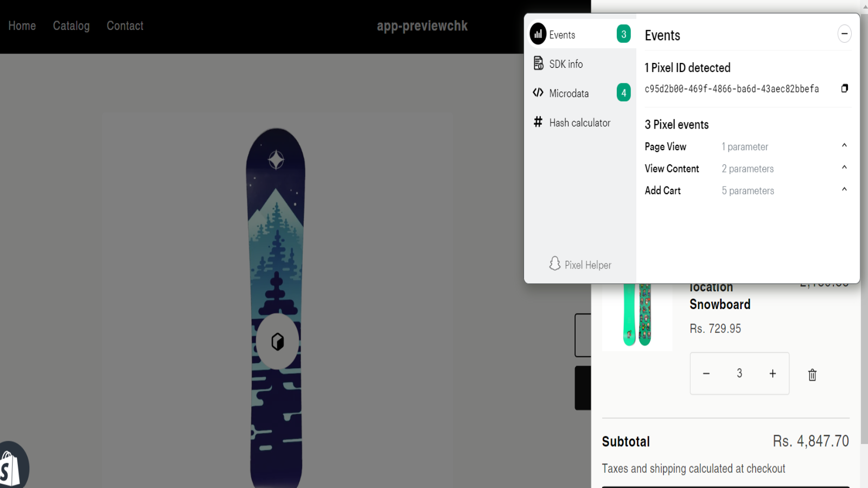Open the Events tab bar-chart icon
Screen dimensions: 868x488
(538, 34)
